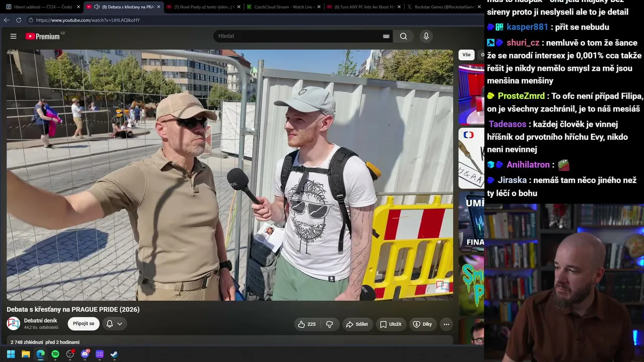
Task: Click username Tadeasos in chat
Action: (508, 124)
